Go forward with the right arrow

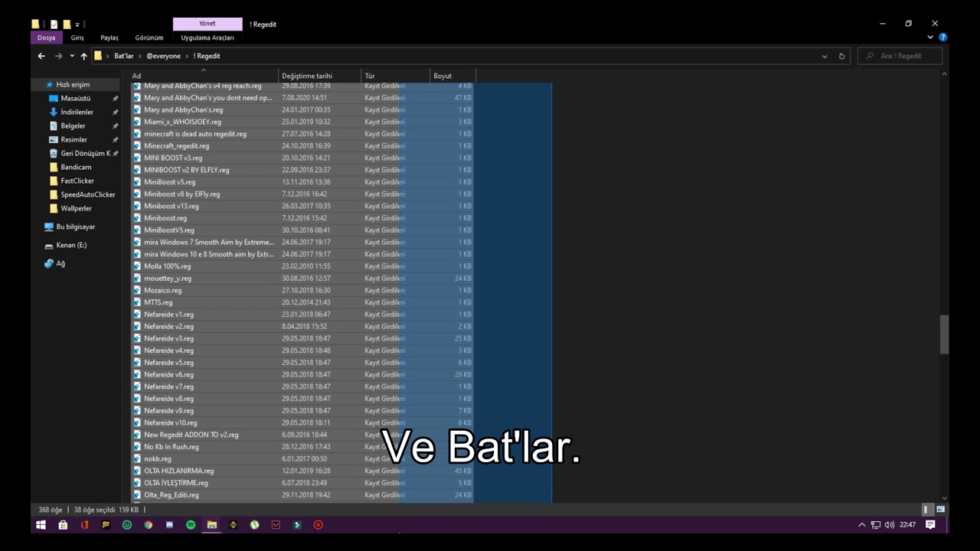click(x=58, y=56)
